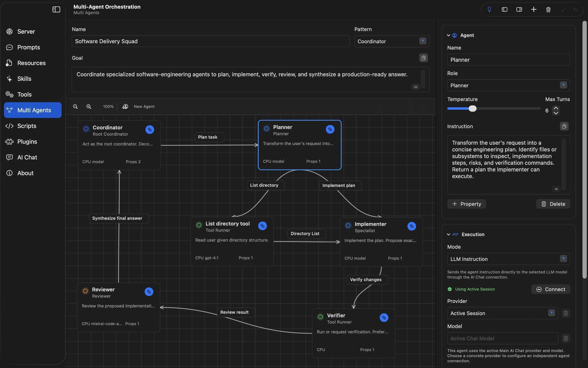588x368 pixels.
Task: Copy the Goal text with copy icon
Action: click(x=424, y=58)
